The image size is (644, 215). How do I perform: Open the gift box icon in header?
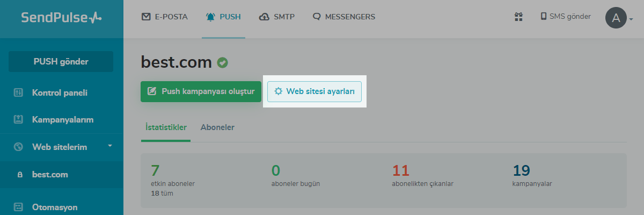(518, 17)
